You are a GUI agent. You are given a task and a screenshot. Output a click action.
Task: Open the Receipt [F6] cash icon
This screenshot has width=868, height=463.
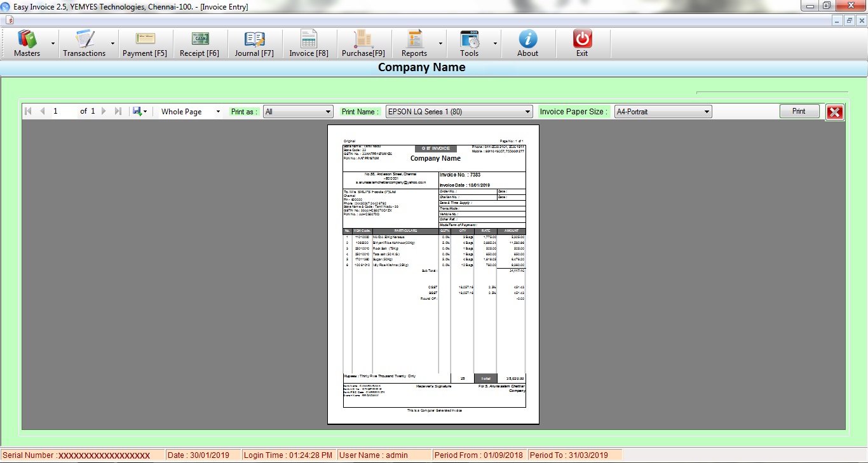click(x=200, y=39)
